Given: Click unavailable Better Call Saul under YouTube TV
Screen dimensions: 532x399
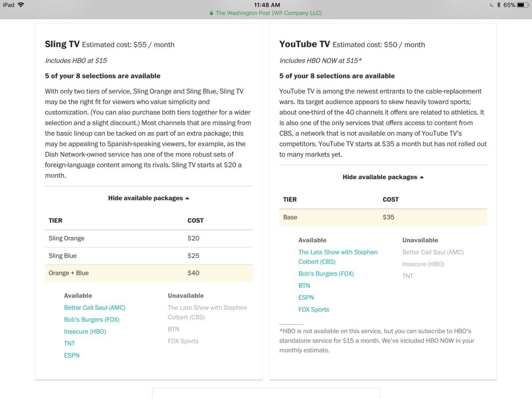Looking at the screenshot, I should (x=433, y=252).
